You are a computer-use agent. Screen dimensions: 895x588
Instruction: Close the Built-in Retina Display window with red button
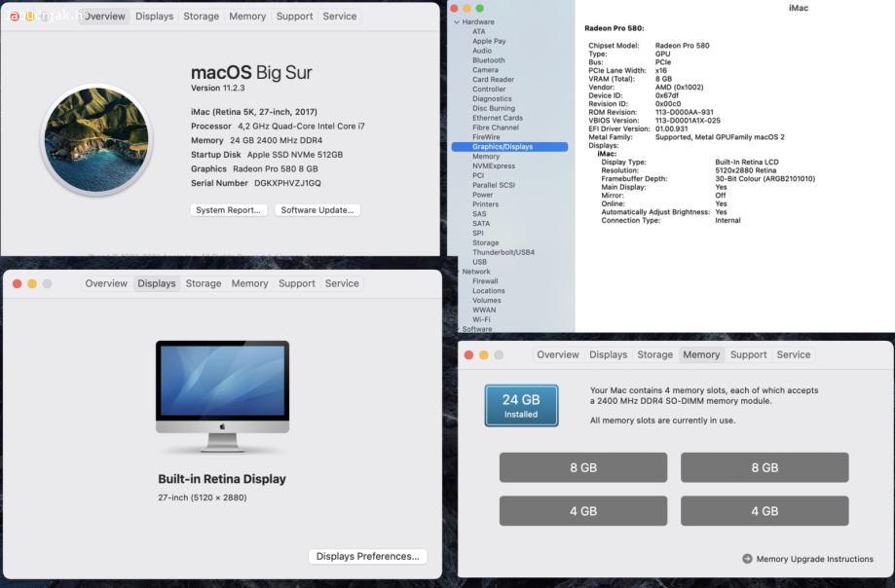click(x=18, y=283)
